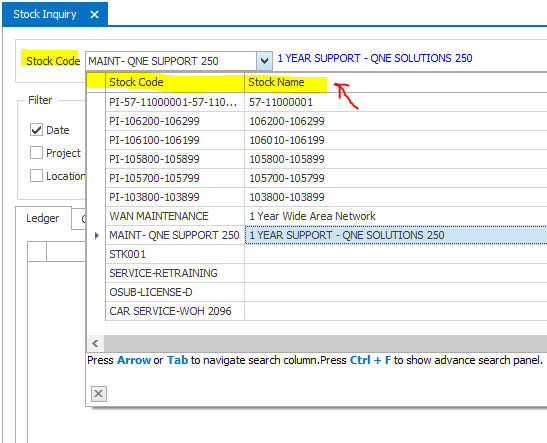Click stock name 106200-106299 cell
547x443 pixels.
tap(396, 121)
